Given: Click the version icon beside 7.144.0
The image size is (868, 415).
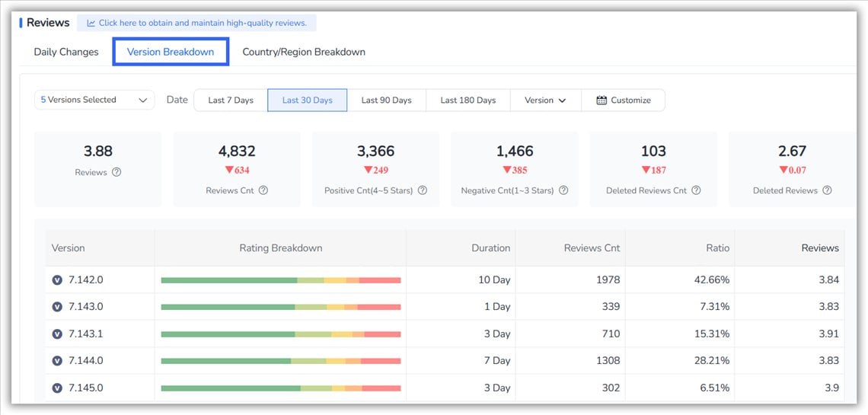Looking at the screenshot, I should click(57, 361).
